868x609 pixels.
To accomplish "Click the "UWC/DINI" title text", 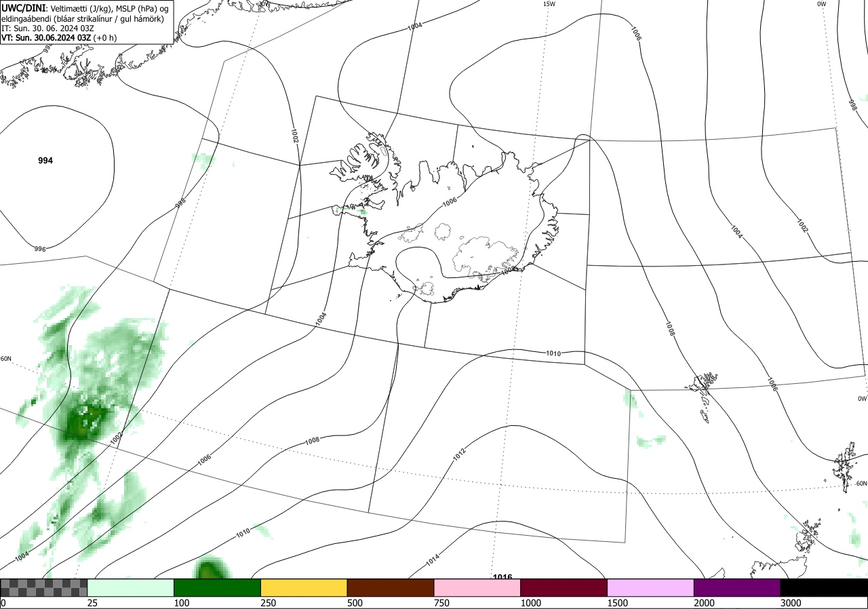I will tap(24, 7).
